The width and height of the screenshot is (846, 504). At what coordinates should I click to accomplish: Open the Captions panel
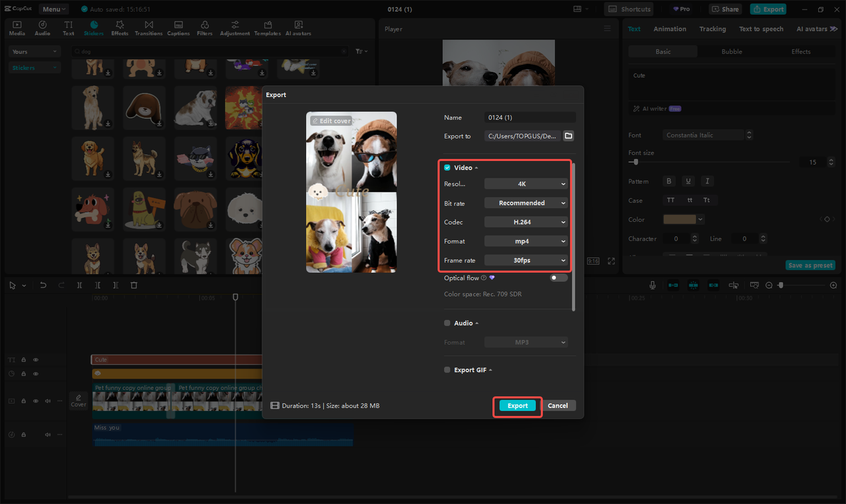tap(178, 27)
